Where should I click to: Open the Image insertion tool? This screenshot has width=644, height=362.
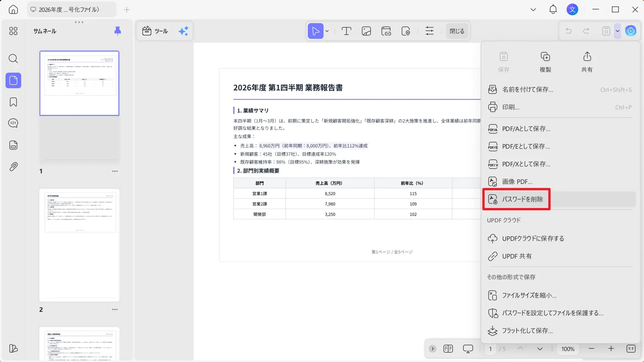[x=366, y=31]
